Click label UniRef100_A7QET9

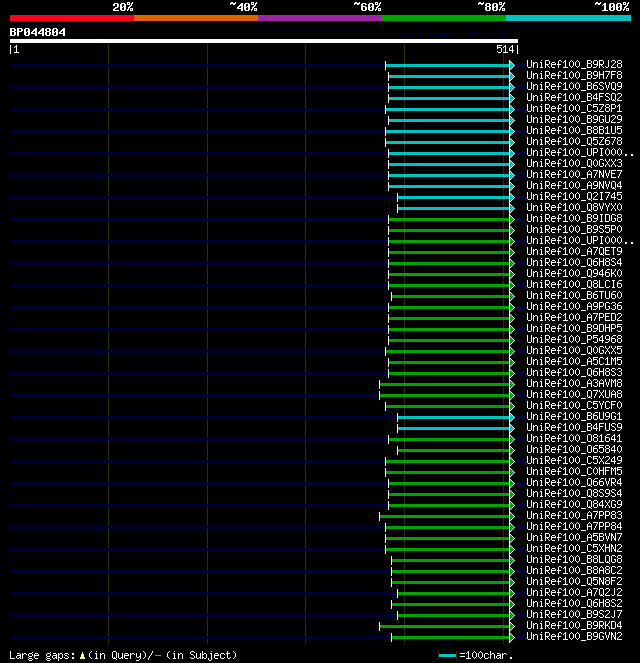574,251
